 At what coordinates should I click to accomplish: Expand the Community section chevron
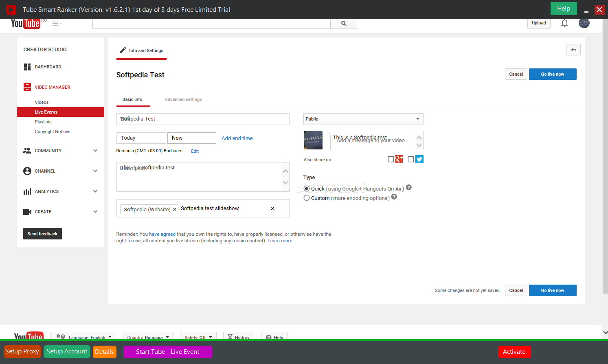pos(95,151)
